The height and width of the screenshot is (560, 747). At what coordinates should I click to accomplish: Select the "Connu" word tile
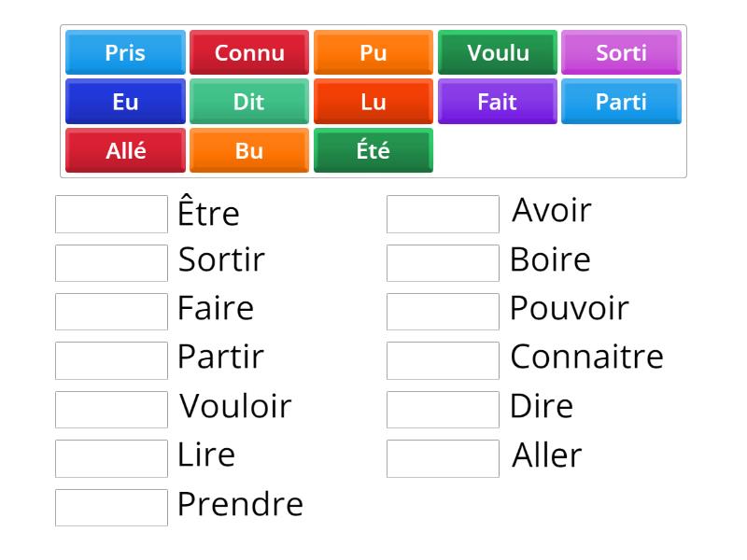[x=248, y=53]
